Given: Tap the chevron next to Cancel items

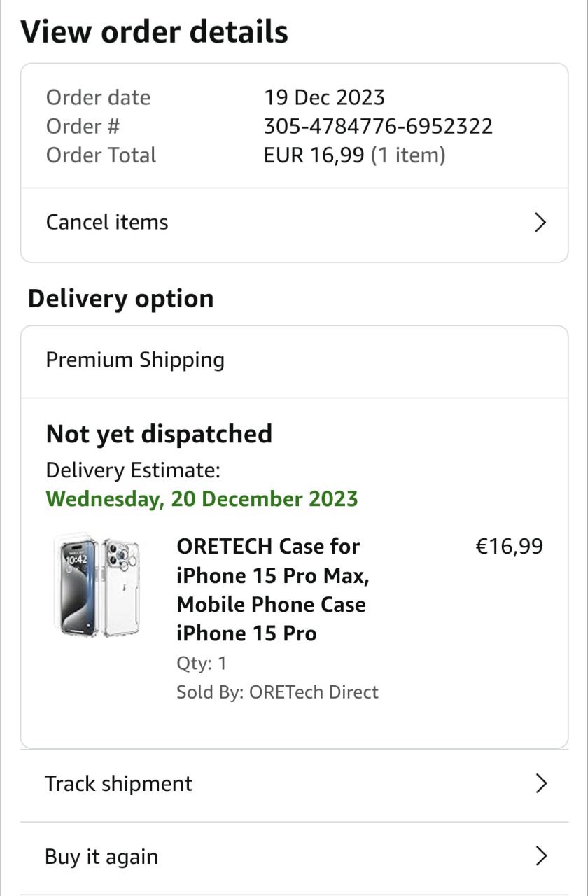Looking at the screenshot, I should click(x=540, y=223).
